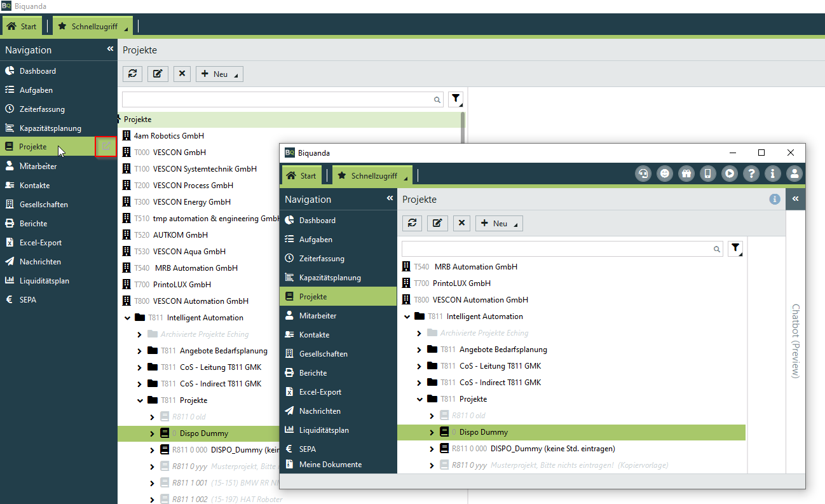Click the play video icon in front window

pos(730,173)
